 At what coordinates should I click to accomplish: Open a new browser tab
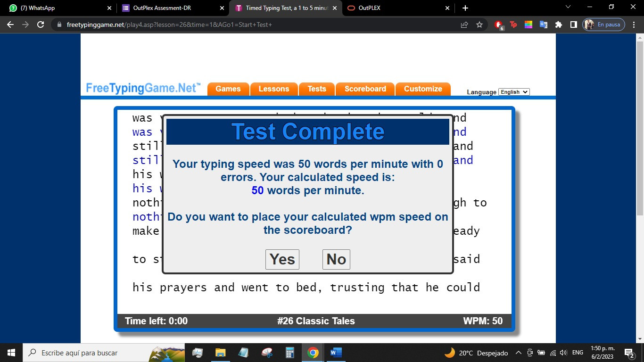pos(465,8)
